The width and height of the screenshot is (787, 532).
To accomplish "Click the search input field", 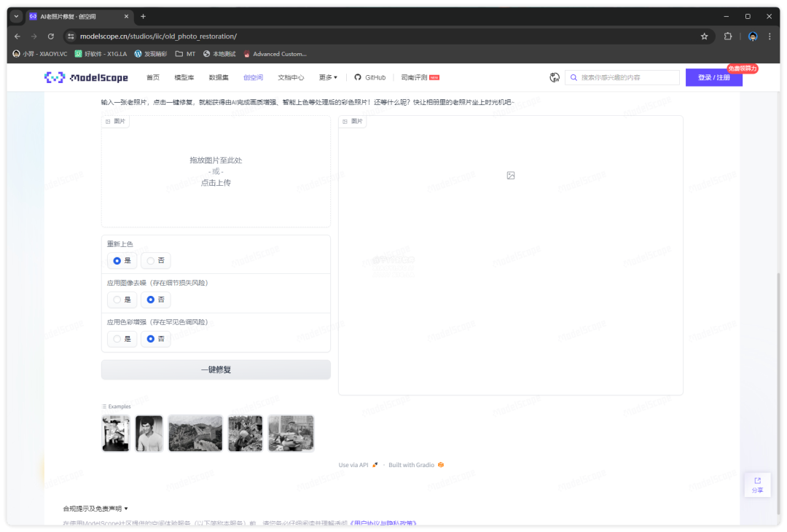I will click(622, 77).
